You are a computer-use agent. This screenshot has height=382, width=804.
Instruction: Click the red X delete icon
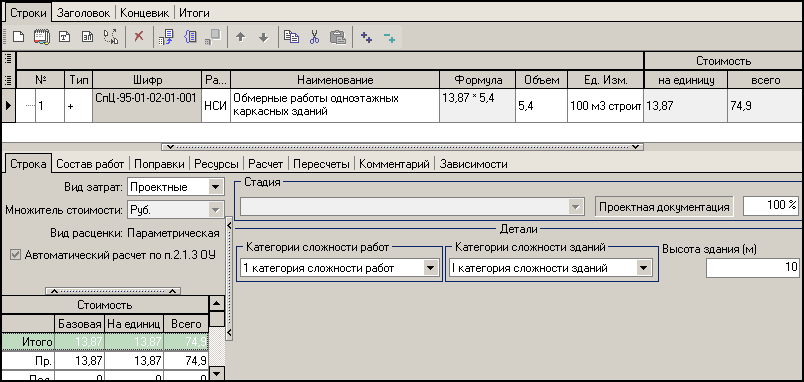pyautogui.click(x=139, y=37)
